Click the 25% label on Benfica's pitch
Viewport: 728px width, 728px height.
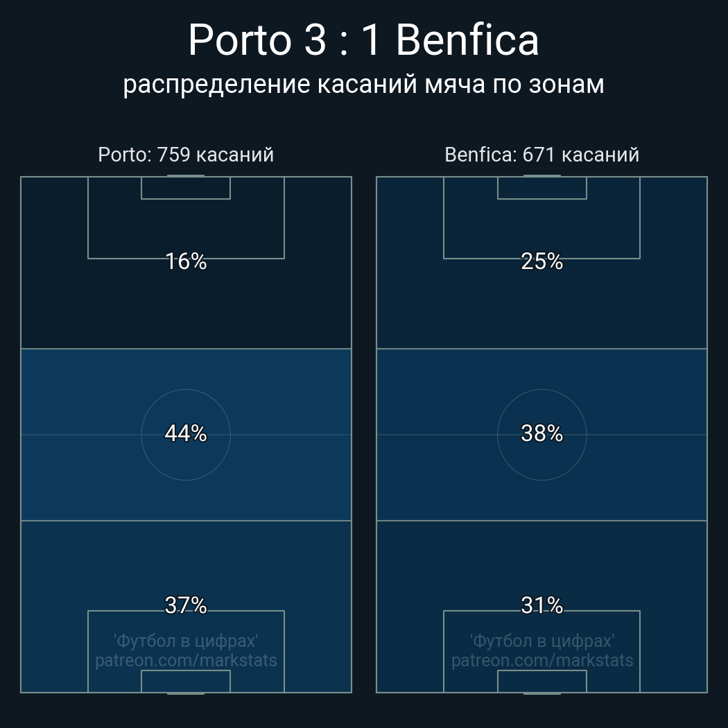coord(541,261)
